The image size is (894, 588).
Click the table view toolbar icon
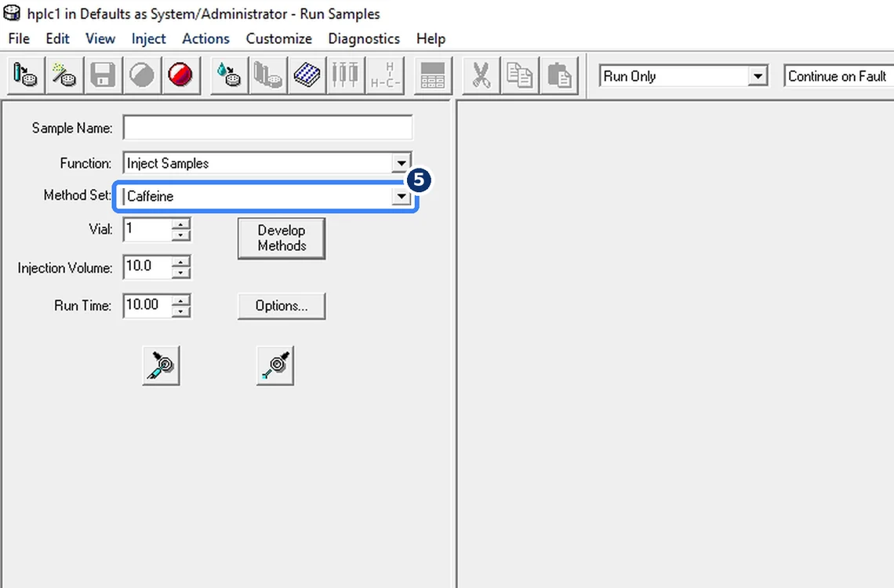pyautogui.click(x=432, y=75)
